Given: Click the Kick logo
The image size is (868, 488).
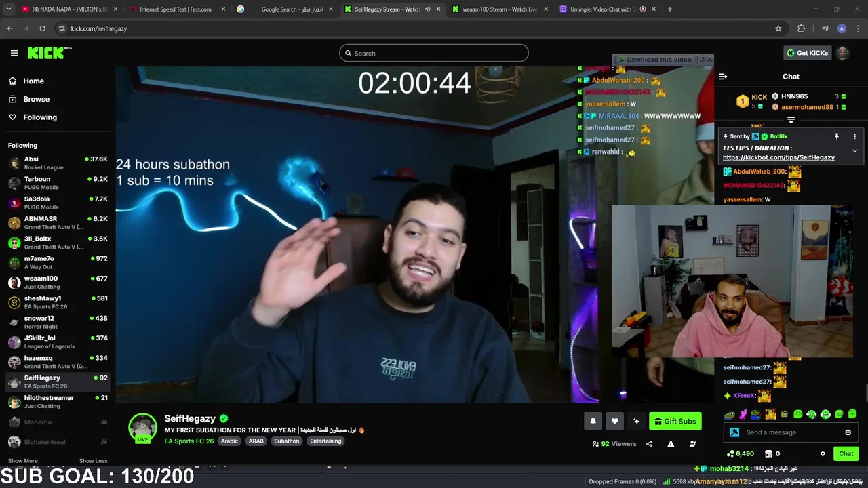Looking at the screenshot, I should point(50,53).
